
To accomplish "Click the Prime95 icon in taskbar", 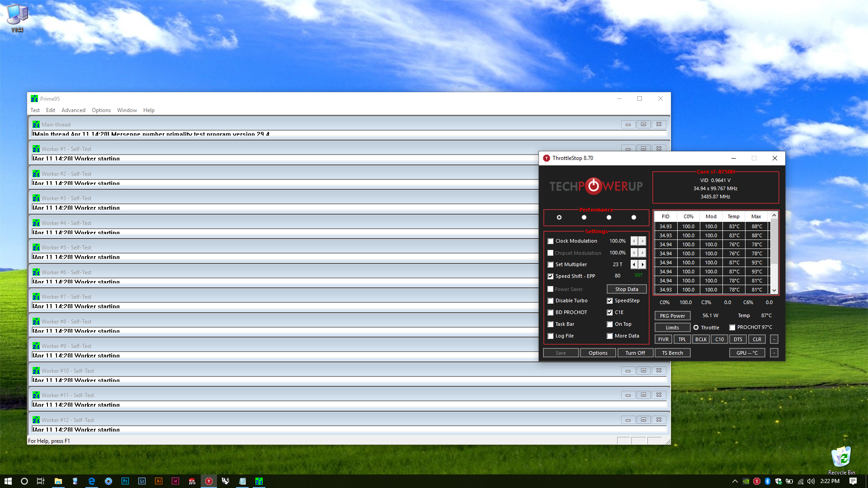I will coord(259,481).
